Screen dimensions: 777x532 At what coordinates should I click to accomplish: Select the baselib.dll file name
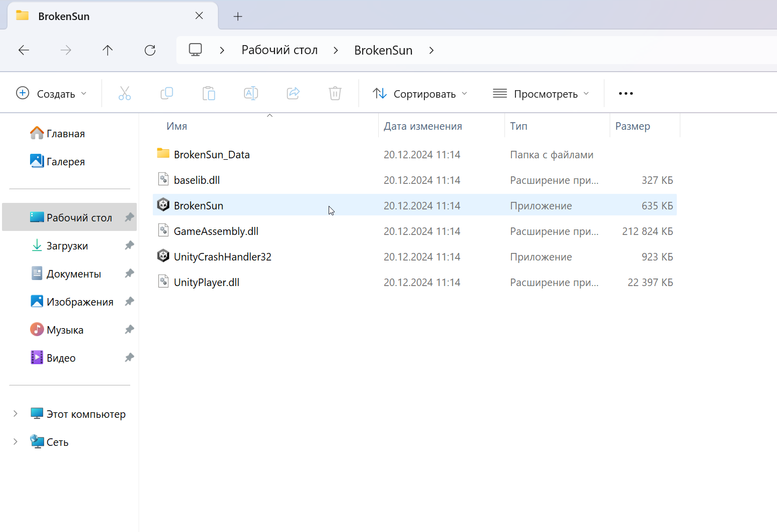(197, 180)
